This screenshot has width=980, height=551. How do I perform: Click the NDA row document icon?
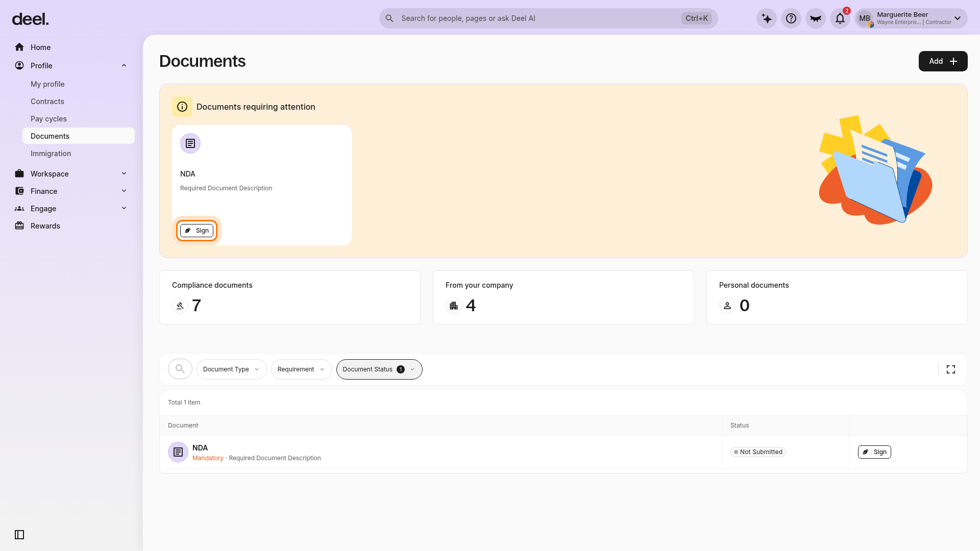(x=178, y=452)
